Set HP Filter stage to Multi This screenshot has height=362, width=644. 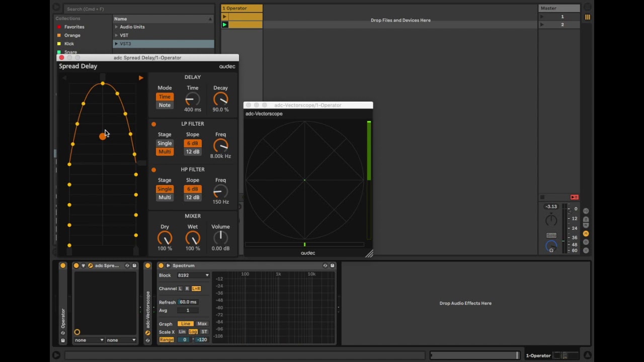point(165,197)
